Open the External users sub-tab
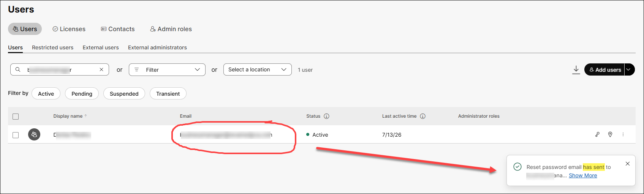The width and height of the screenshot is (644, 194). click(101, 47)
